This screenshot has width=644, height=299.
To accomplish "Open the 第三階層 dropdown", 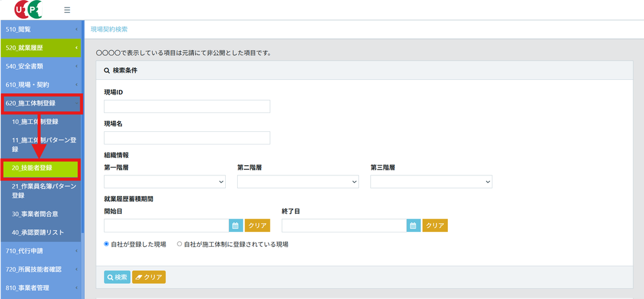I will [431, 182].
